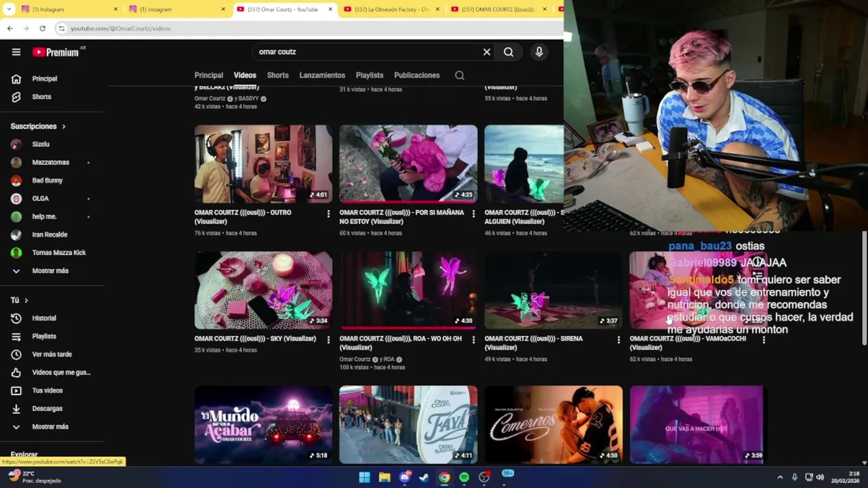The width and height of the screenshot is (868, 488).
Task: Click the browser address bar URL
Action: (121, 28)
